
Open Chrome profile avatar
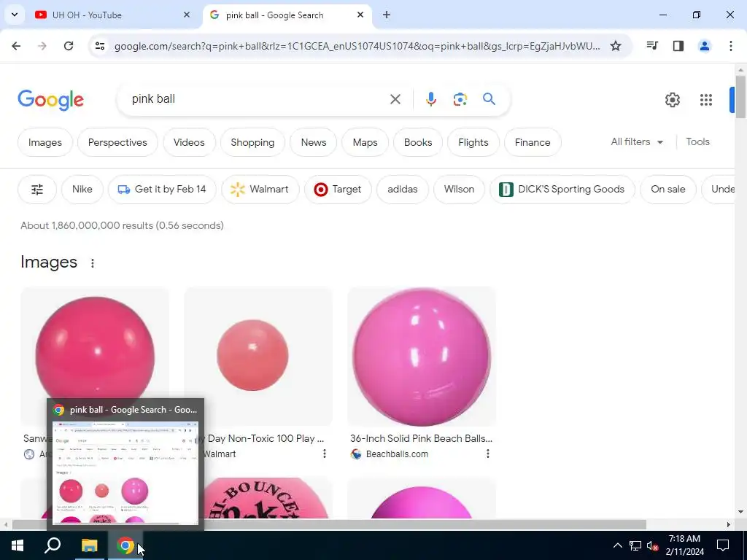pyautogui.click(x=705, y=46)
